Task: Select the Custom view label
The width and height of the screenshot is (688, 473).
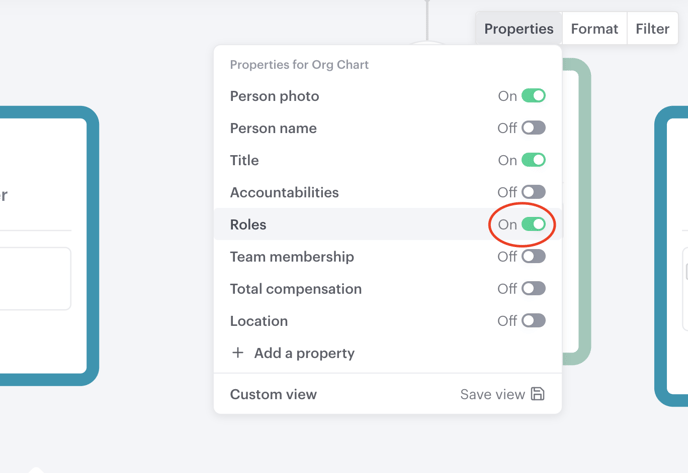Action: pyautogui.click(x=273, y=394)
